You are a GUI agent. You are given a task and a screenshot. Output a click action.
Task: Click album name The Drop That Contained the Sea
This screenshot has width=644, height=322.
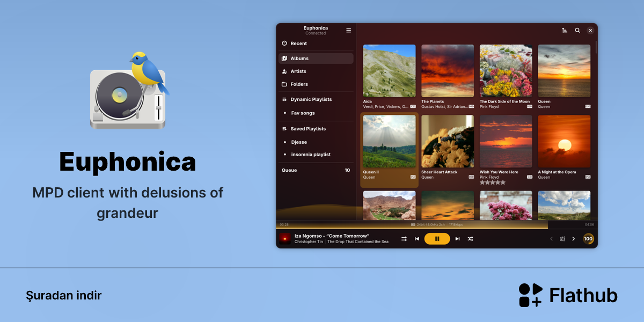click(x=358, y=241)
